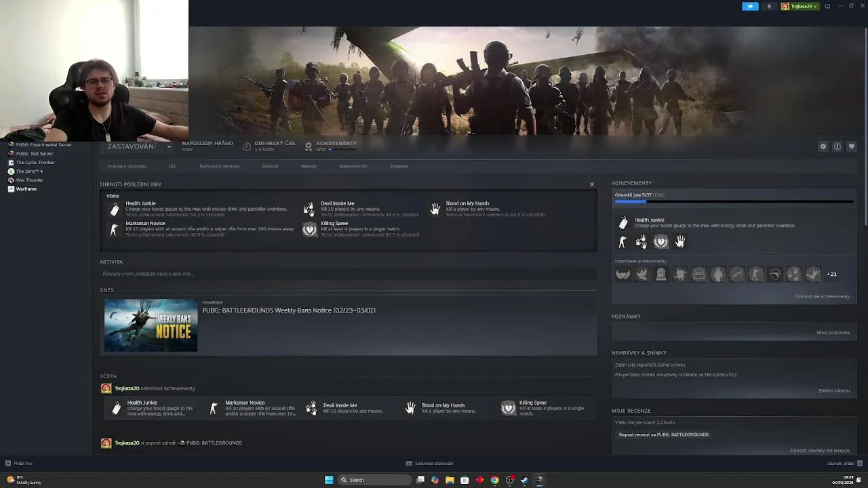Go to the Diskuze tab
The height and width of the screenshot is (488, 868).
(x=270, y=166)
